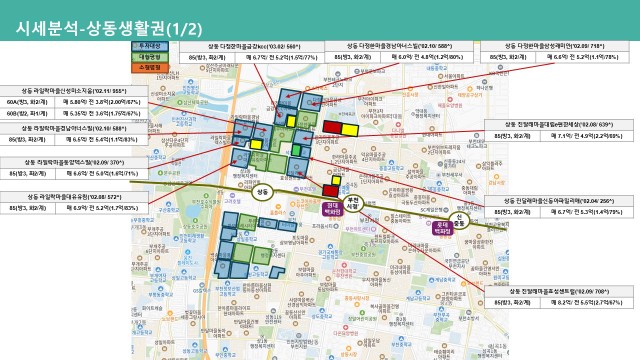Select the orange legend swatch
The height and width of the screenshot is (360, 640).
pyautogui.click(x=149, y=68)
